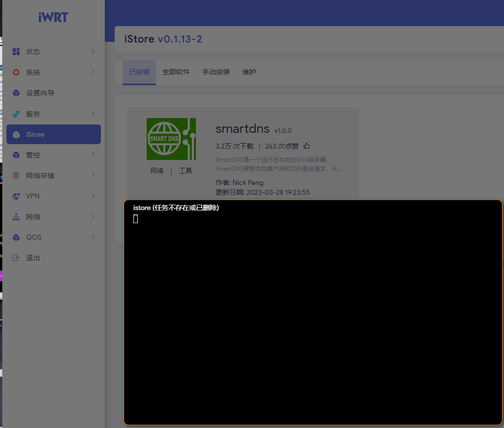Select the 服务 services icon
Image resolution: width=504 pixels, height=428 pixels.
pyautogui.click(x=17, y=114)
